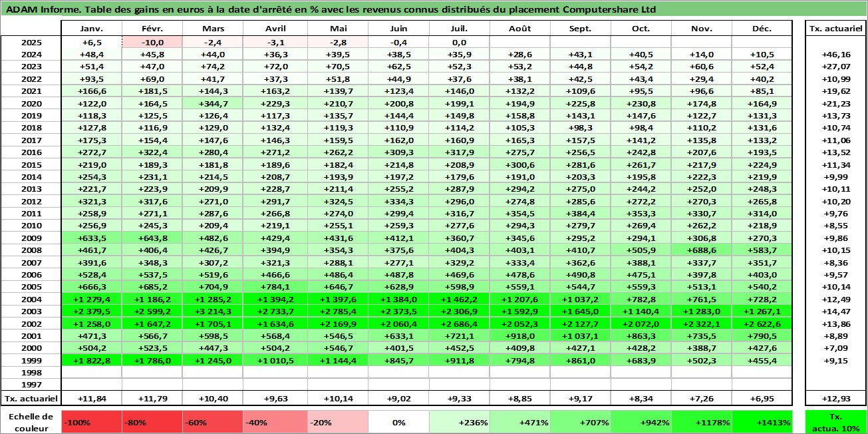
Task: Pick the -60% color scale swatch
Action: 212,422
